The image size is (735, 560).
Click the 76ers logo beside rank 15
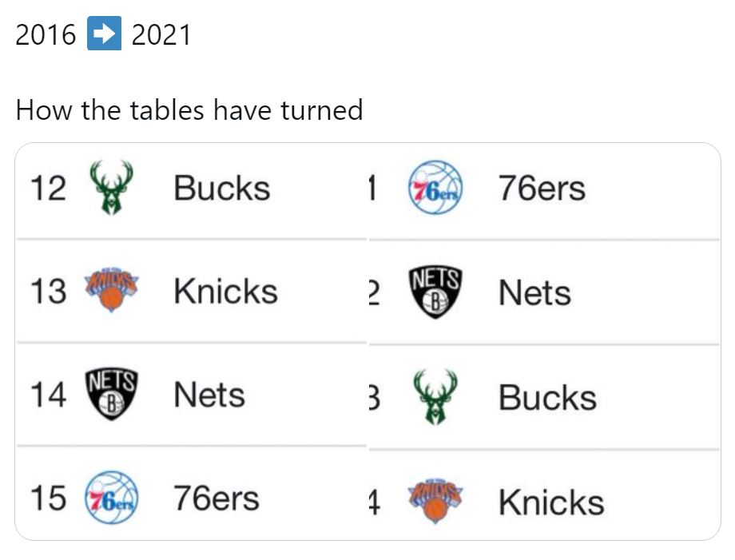point(111,498)
